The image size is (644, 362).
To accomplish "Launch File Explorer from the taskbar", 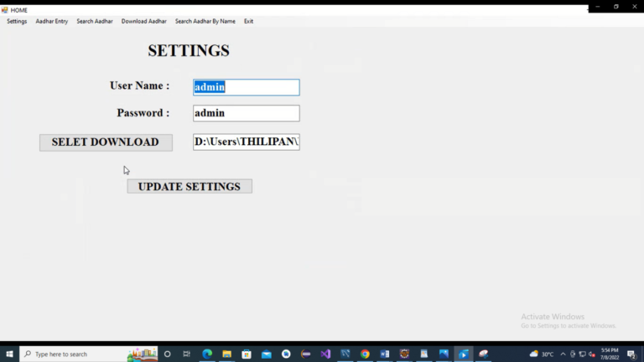I will point(226,354).
